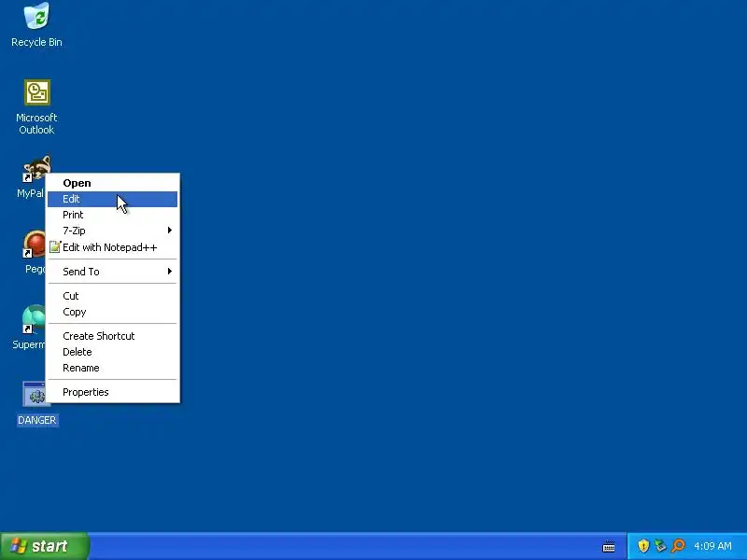
Task: Select the DANGER batch file icon
Action: (x=36, y=394)
